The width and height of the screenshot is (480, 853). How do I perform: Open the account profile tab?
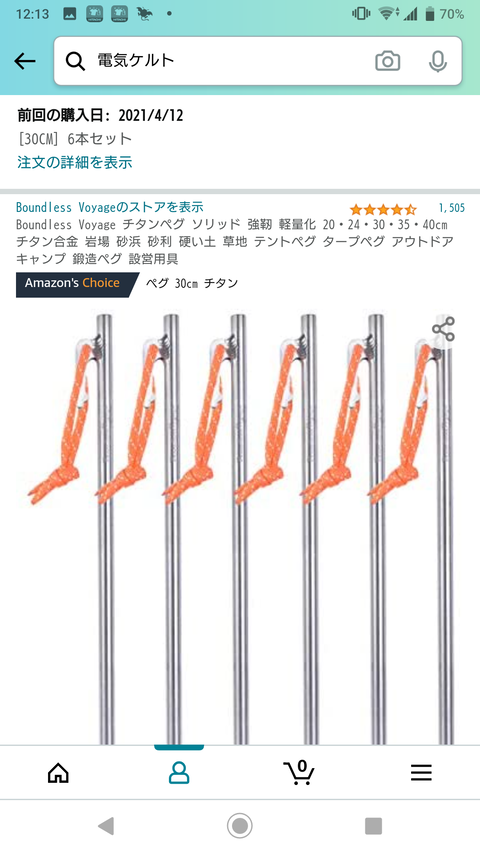(179, 772)
